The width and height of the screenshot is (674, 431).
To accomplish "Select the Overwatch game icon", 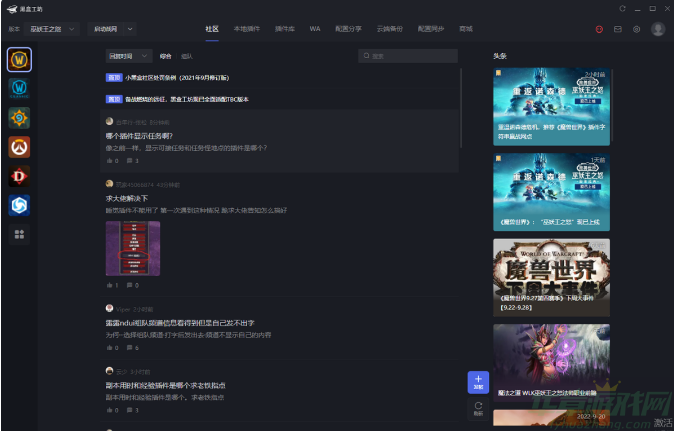I will [19, 147].
